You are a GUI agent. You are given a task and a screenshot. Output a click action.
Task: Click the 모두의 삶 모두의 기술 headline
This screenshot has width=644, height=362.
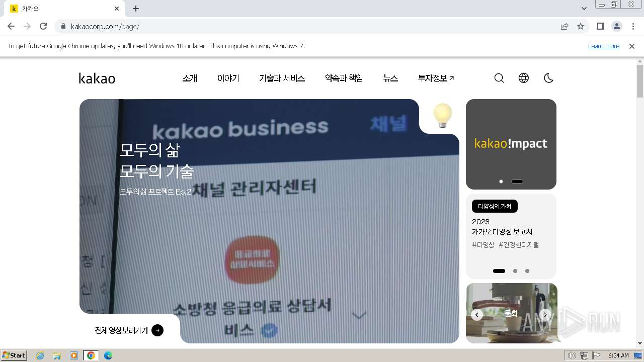[x=156, y=161]
